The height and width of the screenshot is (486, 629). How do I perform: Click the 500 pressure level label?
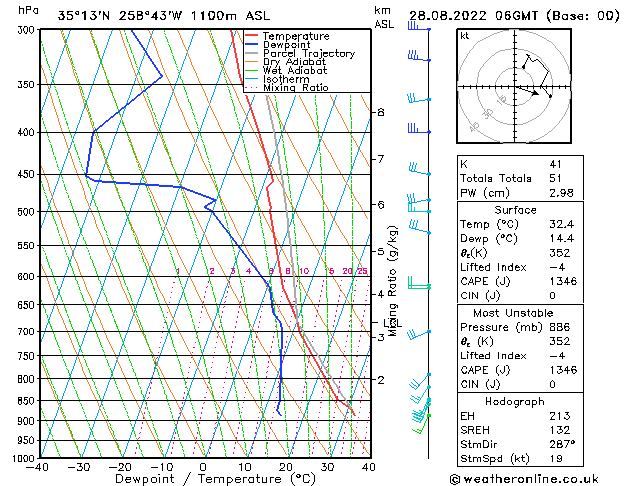click(28, 212)
